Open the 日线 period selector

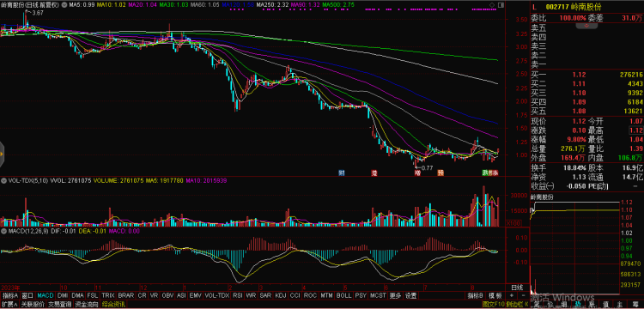(518, 287)
